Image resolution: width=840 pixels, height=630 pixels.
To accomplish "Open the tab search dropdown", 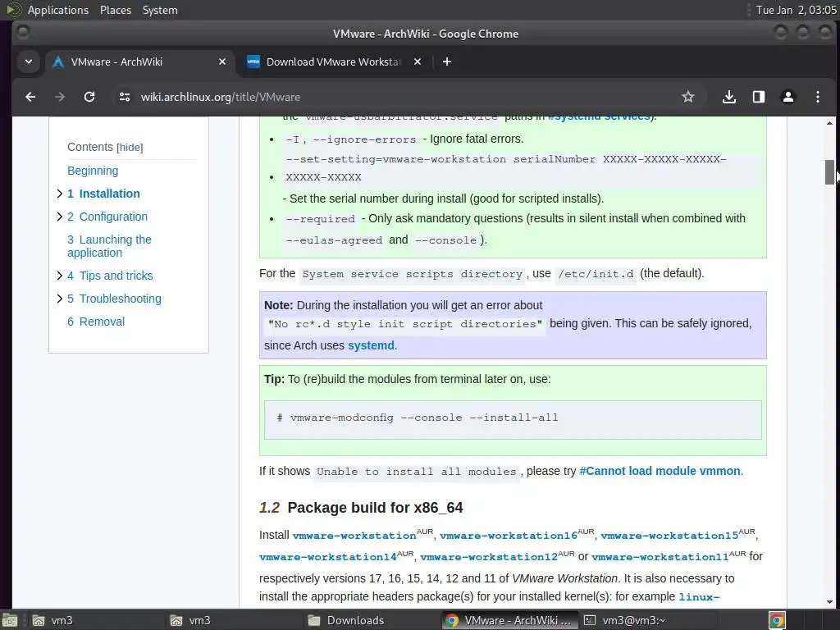I will (x=29, y=62).
